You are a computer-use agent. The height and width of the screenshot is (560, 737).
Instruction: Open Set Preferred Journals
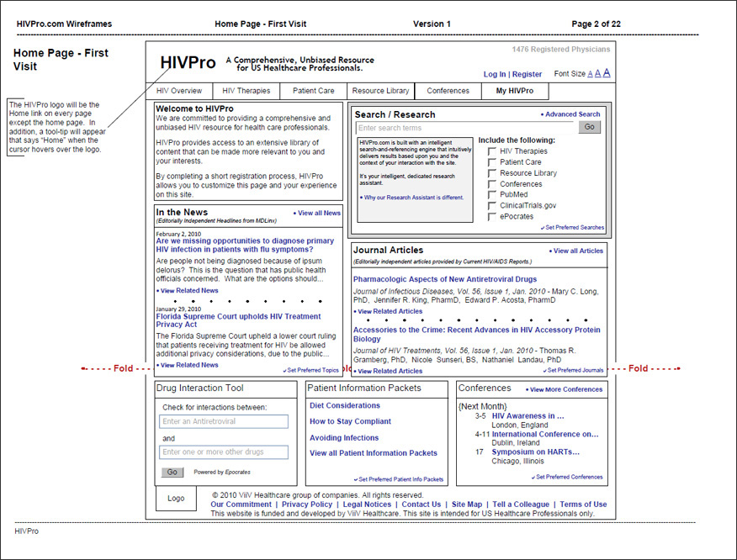pos(575,370)
